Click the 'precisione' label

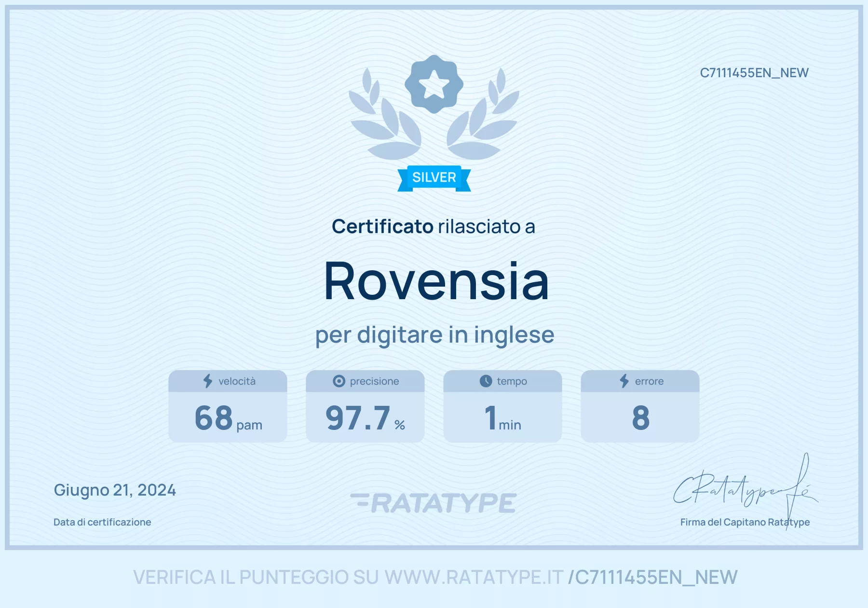pos(375,381)
